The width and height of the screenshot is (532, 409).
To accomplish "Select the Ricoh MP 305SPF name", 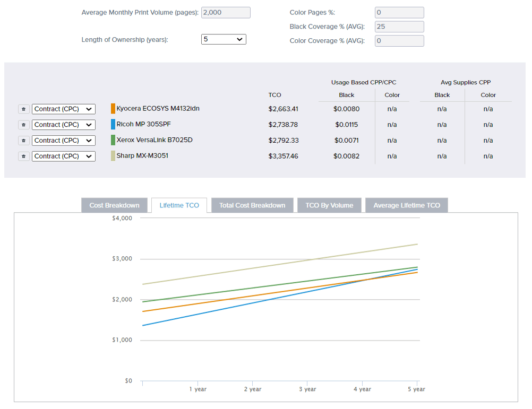I will (x=143, y=124).
